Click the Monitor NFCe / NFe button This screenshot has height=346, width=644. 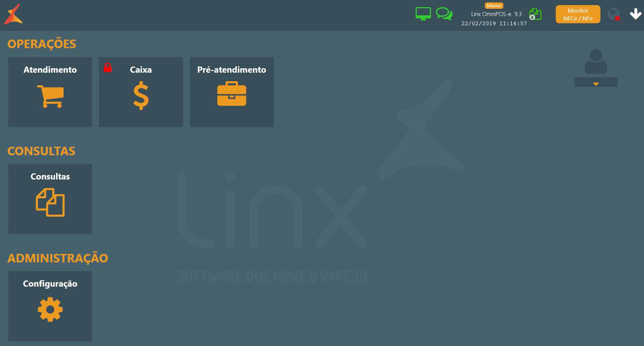[578, 14]
